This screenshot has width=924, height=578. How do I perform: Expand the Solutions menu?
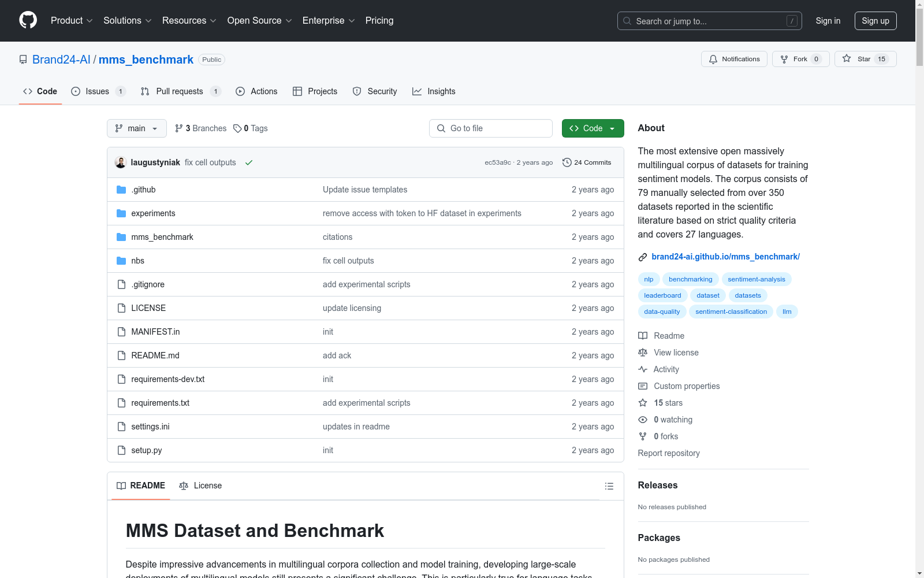pyautogui.click(x=128, y=21)
